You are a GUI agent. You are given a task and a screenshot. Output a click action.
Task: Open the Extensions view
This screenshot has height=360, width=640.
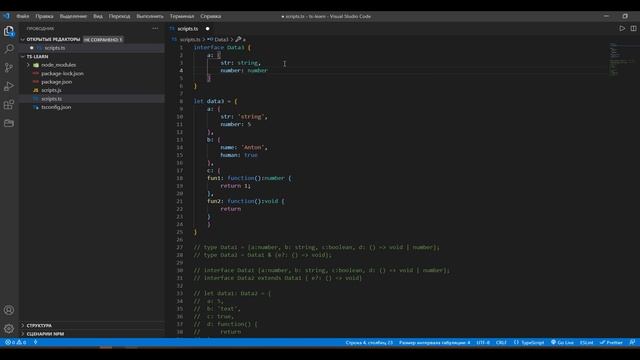9,104
